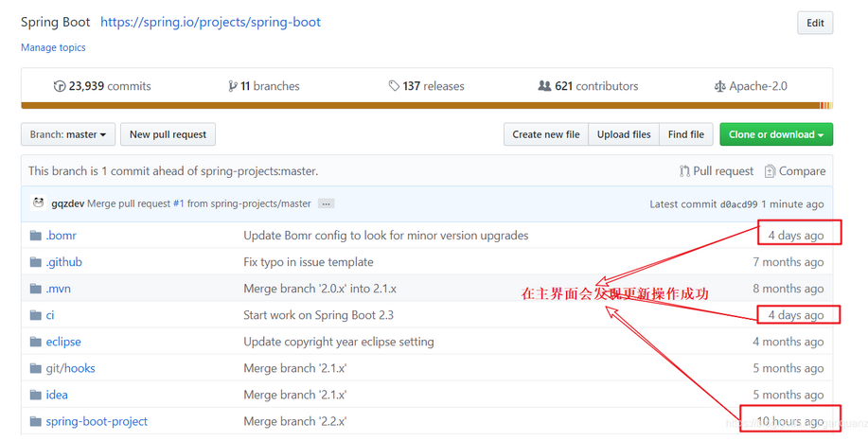Screen dimensions: 868x441
Task: Click the contributors people icon
Action: pyautogui.click(x=544, y=86)
